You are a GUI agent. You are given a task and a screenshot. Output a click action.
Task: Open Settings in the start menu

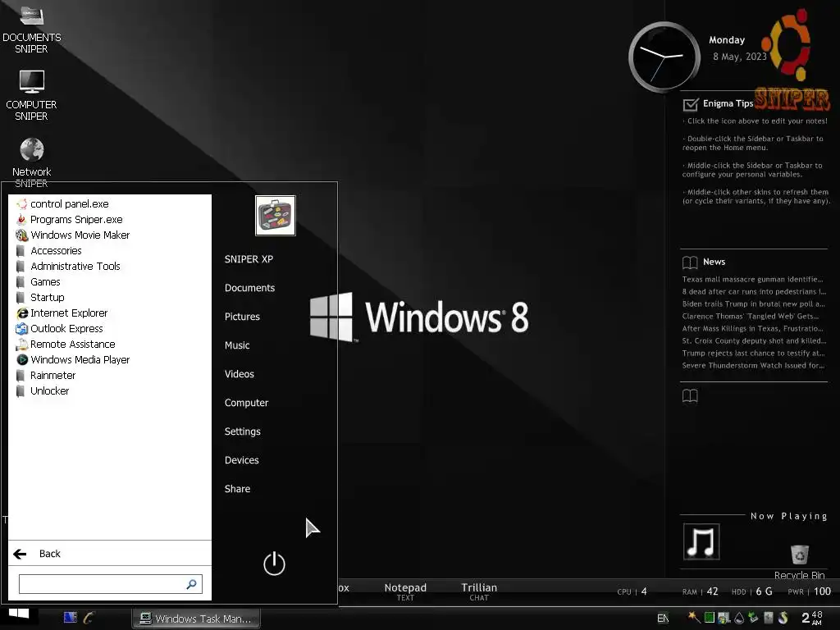pyautogui.click(x=242, y=431)
